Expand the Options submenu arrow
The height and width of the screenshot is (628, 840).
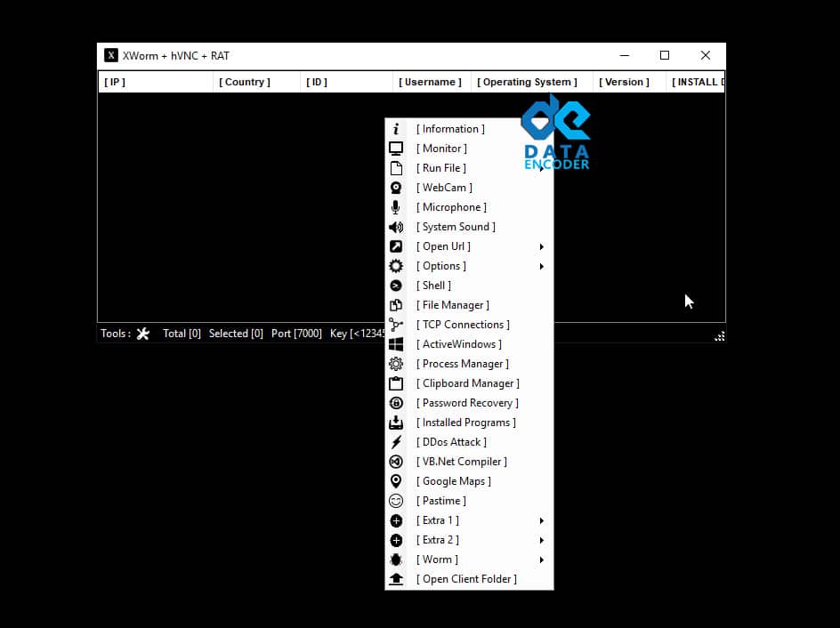click(x=542, y=266)
